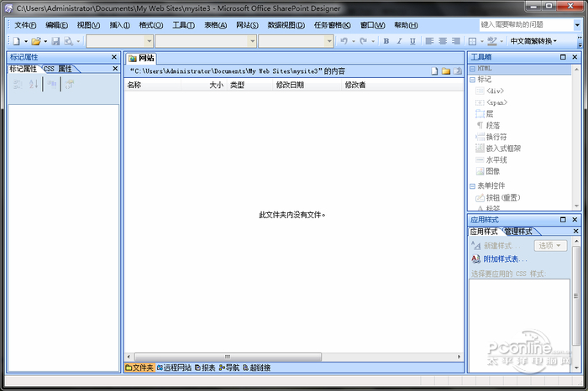Sort by 名称 column header
Viewport: 588px width, 391px height.
tap(153, 85)
